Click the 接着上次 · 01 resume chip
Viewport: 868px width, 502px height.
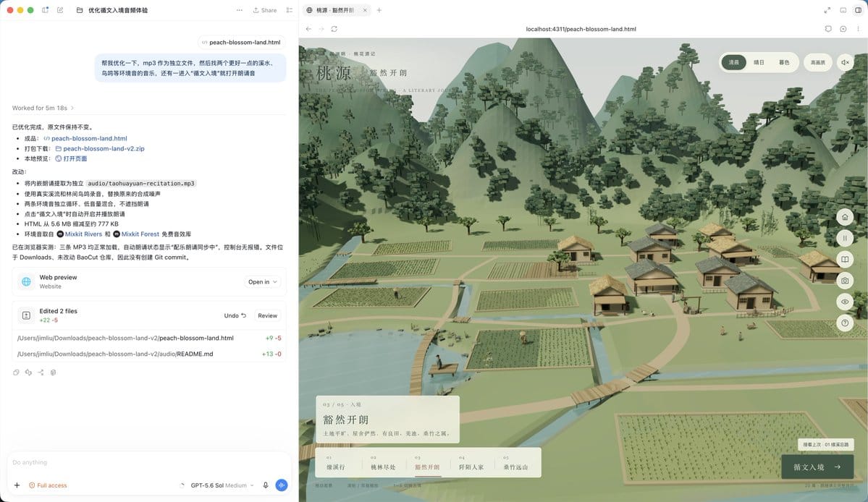pyautogui.click(x=826, y=445)
